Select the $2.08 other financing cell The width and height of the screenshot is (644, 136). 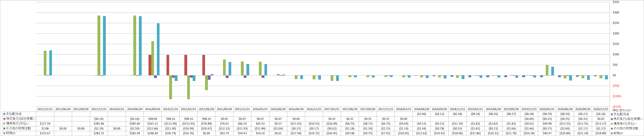(45, 129)
